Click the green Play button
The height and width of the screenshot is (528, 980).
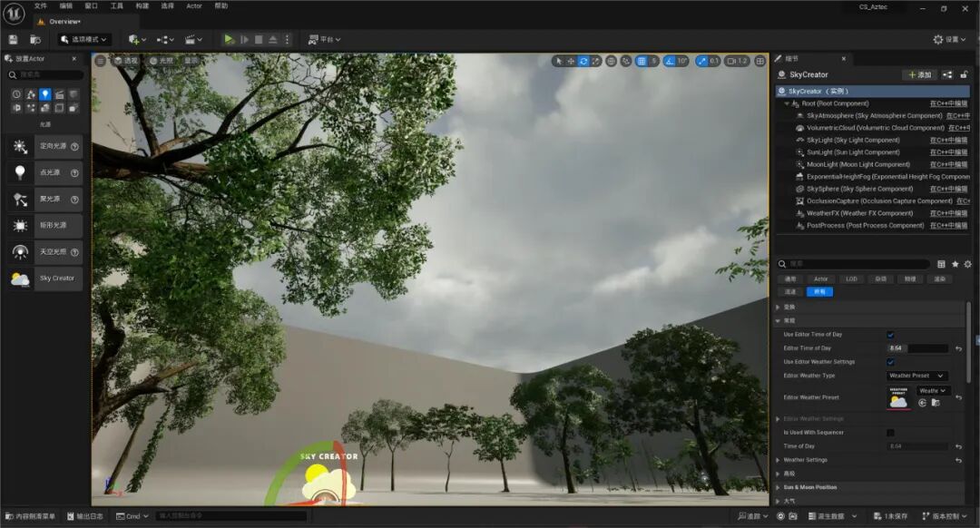pos(229,39)
